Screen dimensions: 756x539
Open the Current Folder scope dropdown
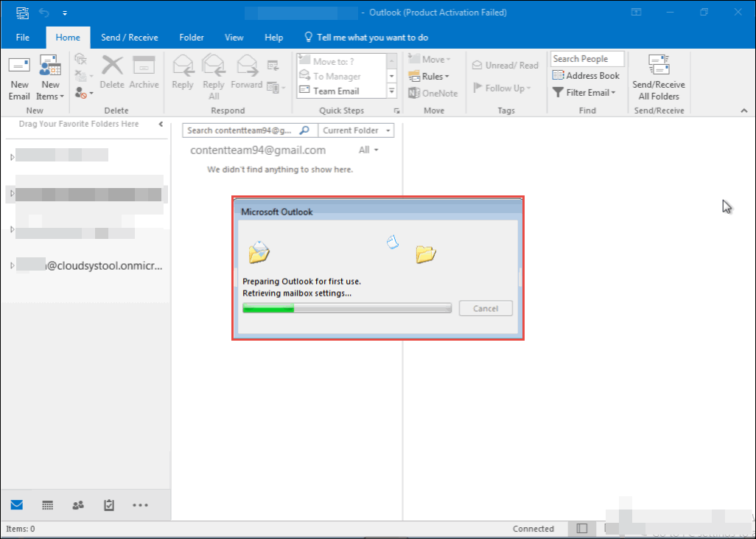pyautogui.click(x=356, y=131)
